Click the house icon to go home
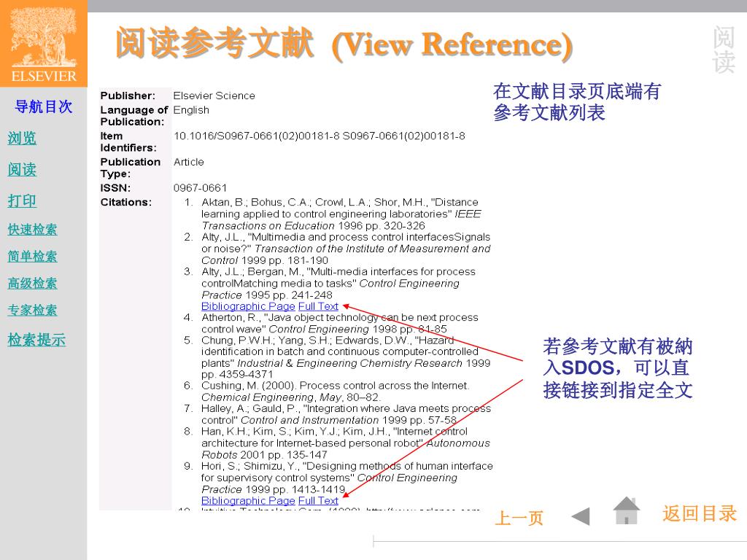 click(627, 510)
